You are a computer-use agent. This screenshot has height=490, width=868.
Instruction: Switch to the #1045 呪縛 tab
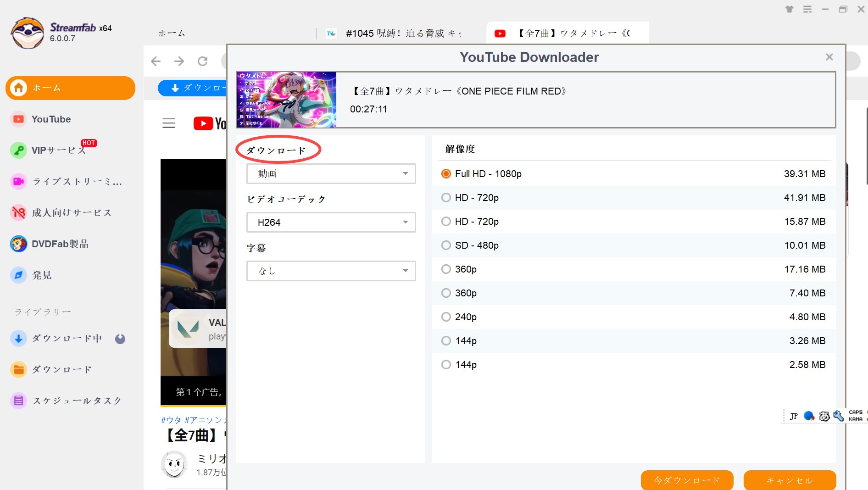tap(395, 33)
